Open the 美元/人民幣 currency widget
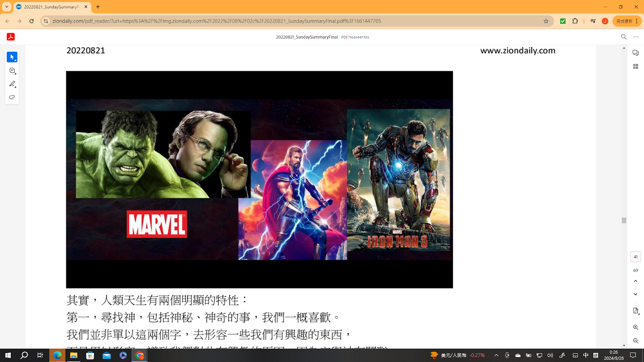Viewport: 644px width, 362px height. click(x=458, y=355)
